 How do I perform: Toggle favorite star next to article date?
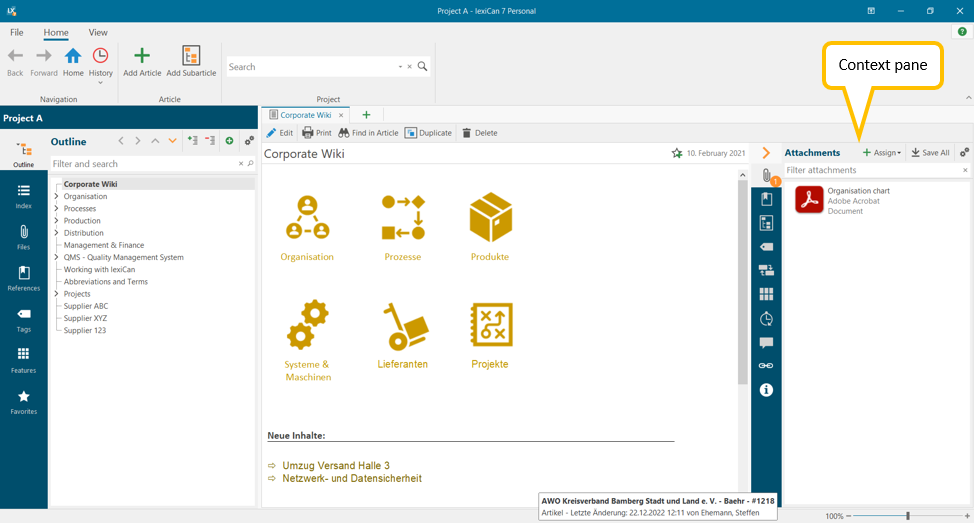[677, 154]
